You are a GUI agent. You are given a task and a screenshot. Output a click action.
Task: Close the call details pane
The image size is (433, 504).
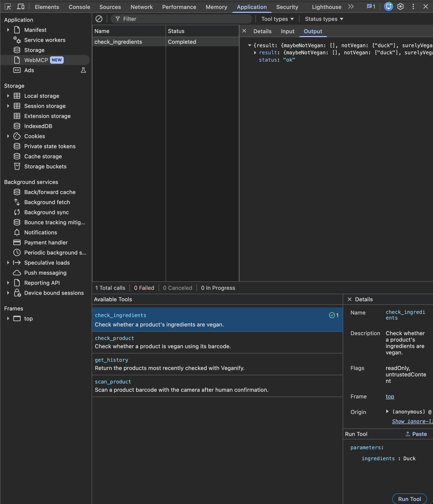point(244,31)
